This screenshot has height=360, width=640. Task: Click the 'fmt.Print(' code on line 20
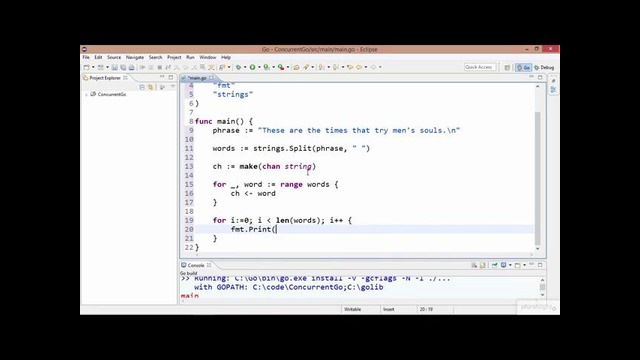point(253,229)
